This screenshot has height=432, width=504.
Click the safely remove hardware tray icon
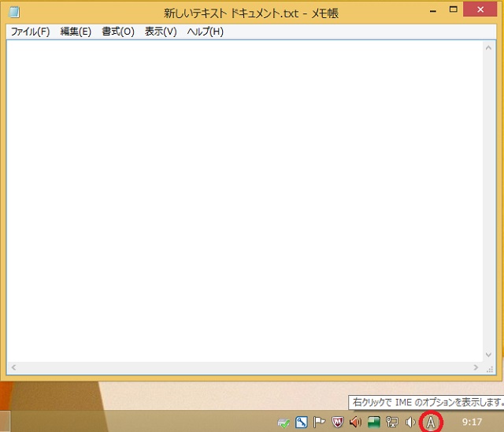pyautogui.click(x=283, y=423)
